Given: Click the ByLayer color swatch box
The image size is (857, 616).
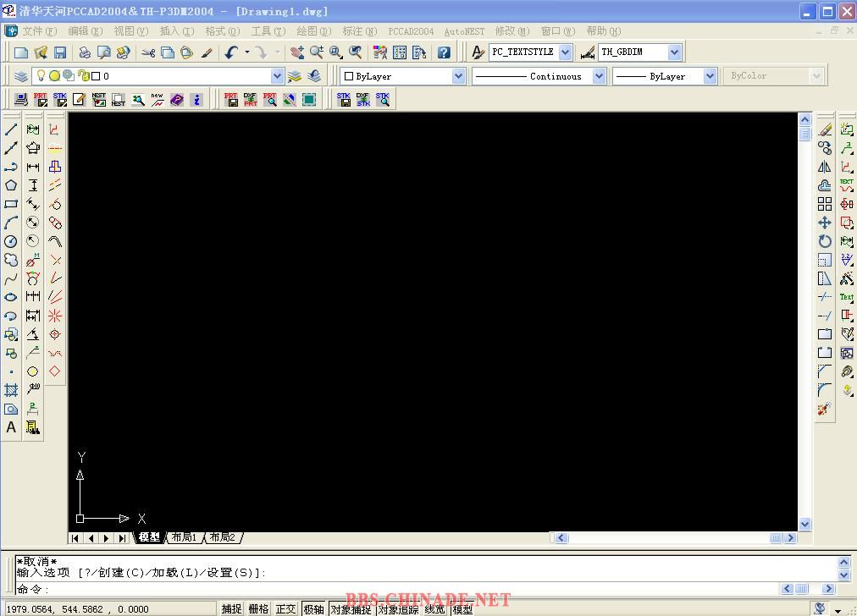Looking at the screenshot, I should (349, 76).
